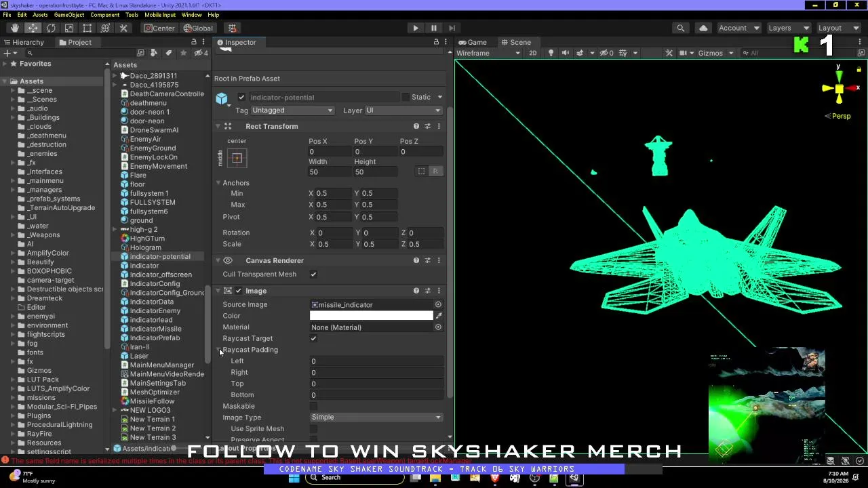This screenshot has width=868, height=488.
Task: Click the Pause button
Action: tap(434, 28)
